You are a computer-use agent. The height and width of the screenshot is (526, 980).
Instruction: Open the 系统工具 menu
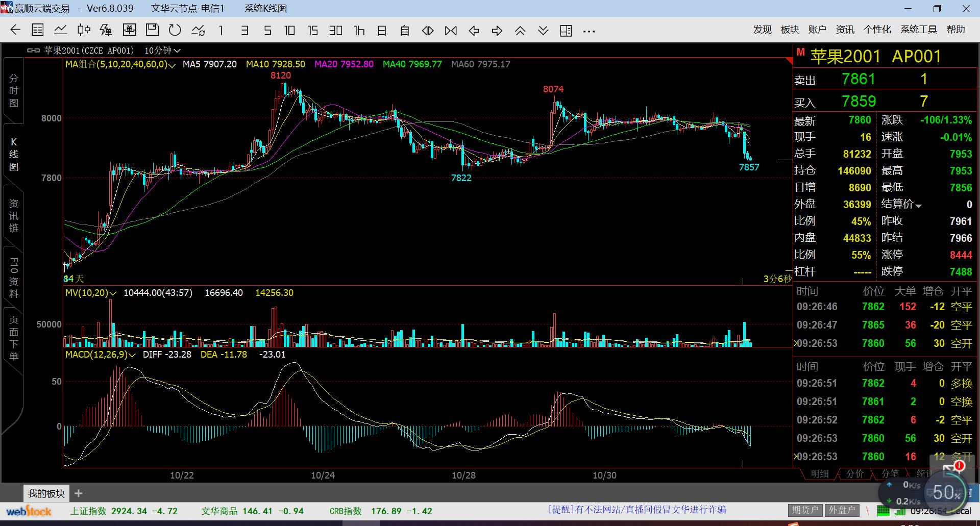click(918, 30)
